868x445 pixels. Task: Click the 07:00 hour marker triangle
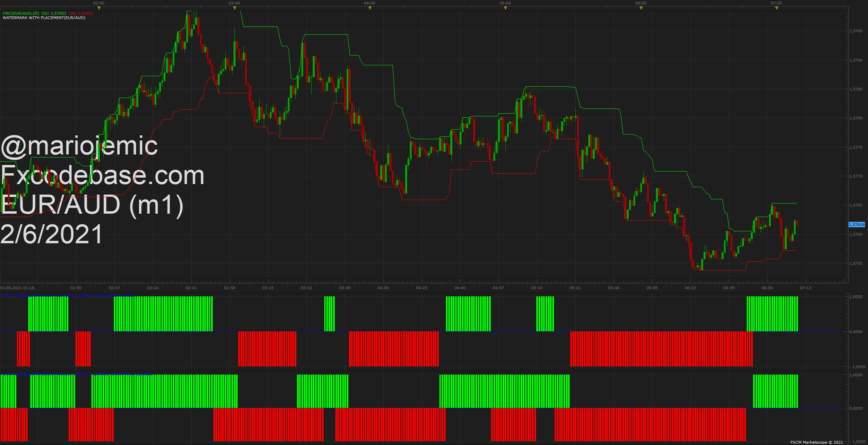777,8
